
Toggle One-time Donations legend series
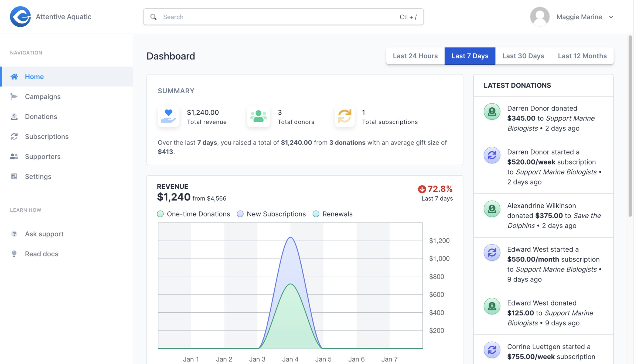160,214
